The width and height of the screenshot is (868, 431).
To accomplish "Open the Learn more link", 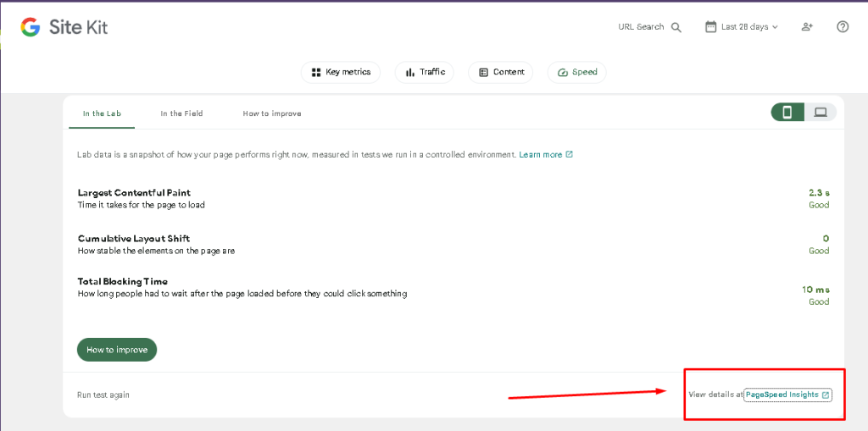I will click(x=546, y=155).
